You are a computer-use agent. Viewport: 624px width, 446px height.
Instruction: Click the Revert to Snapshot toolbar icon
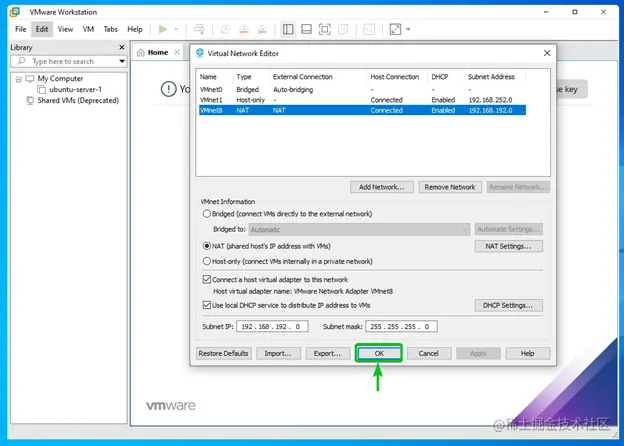click(x=244, y=29)
